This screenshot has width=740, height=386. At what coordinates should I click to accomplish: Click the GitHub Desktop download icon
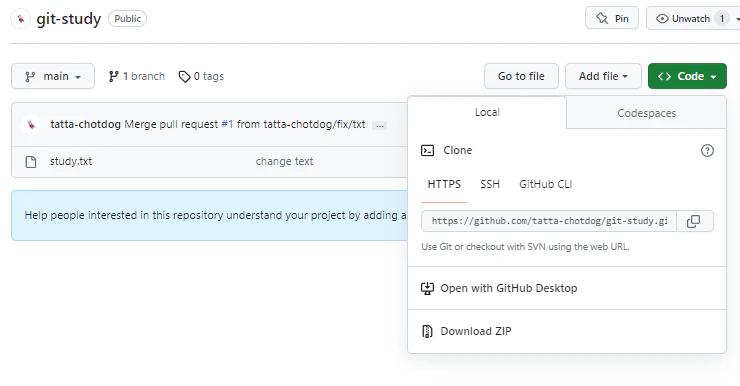pos(427,288)
